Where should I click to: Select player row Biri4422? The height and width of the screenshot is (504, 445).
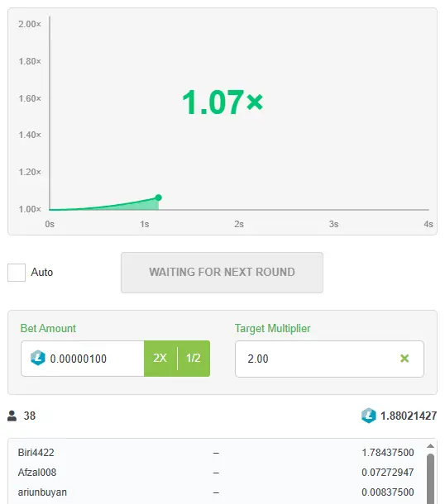[216, 453]
